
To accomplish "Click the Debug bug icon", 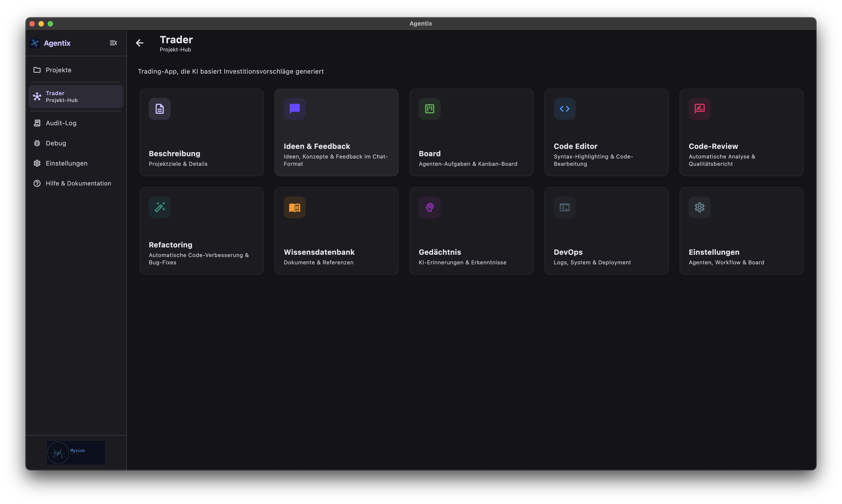I will 37,143.
